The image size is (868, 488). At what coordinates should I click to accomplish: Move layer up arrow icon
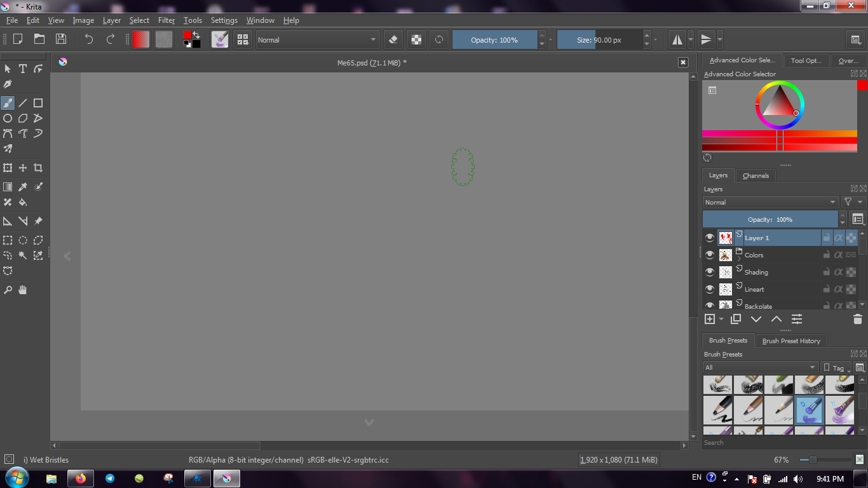(x=776, y=319)
